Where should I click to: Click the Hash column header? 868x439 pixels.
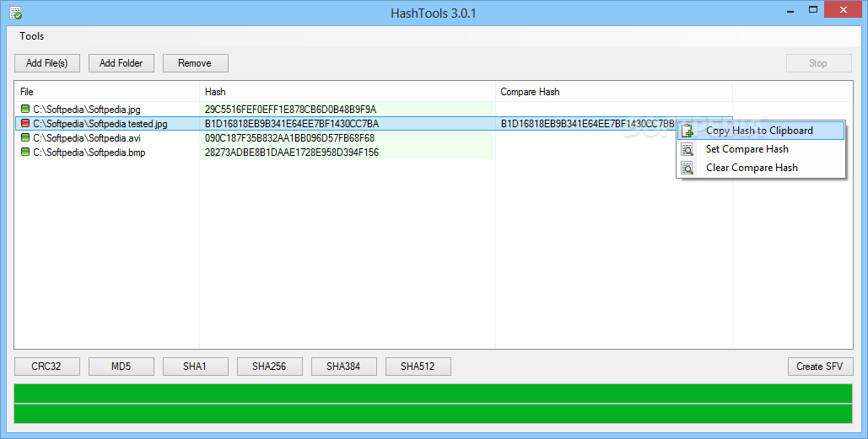[347, 92]
